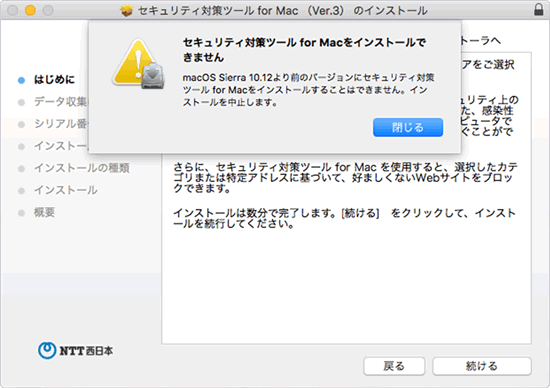Click the yellow minimize window button

pyautogui.click(x=31, y=10)
